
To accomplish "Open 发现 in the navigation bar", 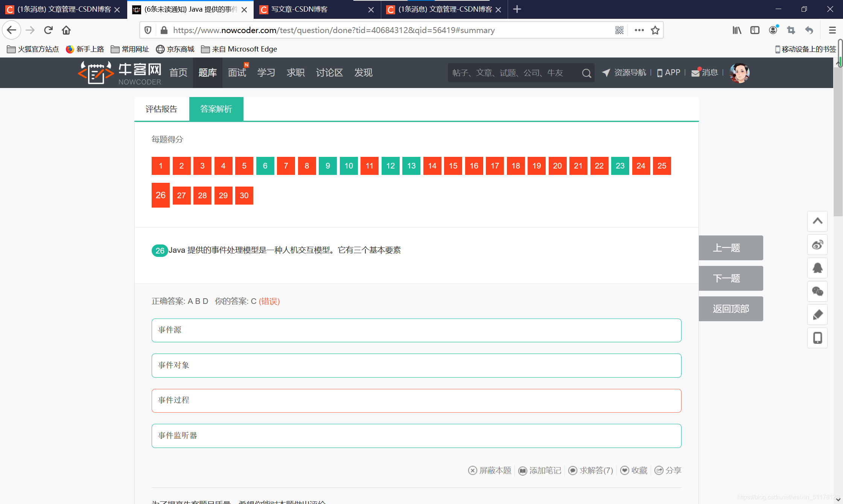I will (x=363, y=73).
